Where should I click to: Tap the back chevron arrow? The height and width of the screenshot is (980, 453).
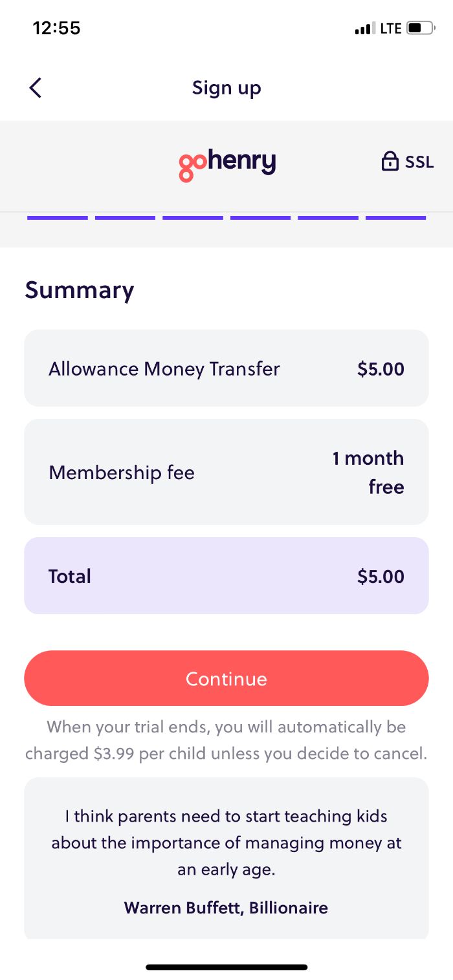pyautogui.click(x=36, y=87)
